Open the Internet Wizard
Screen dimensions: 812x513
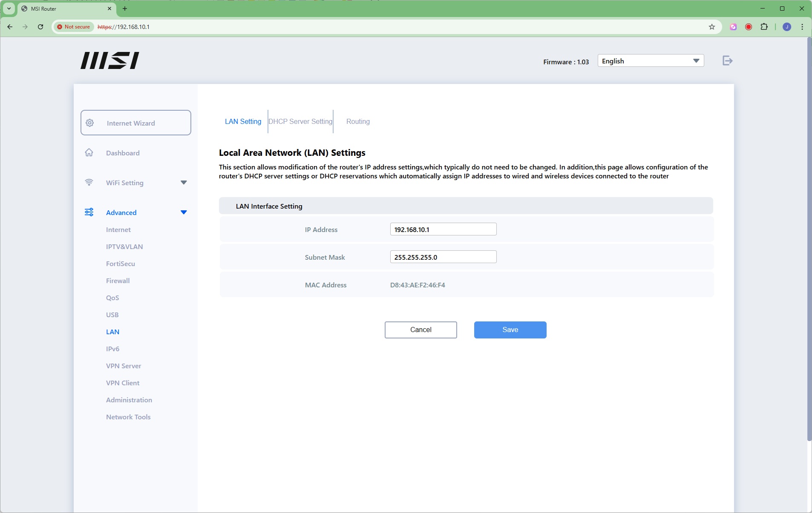point(136,123)
